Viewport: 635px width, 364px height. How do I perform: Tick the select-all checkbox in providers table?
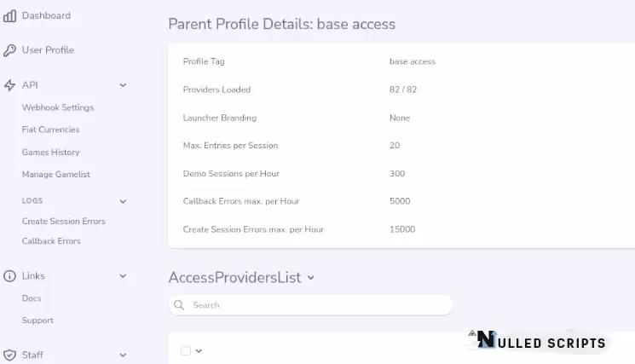pos(186,350)
